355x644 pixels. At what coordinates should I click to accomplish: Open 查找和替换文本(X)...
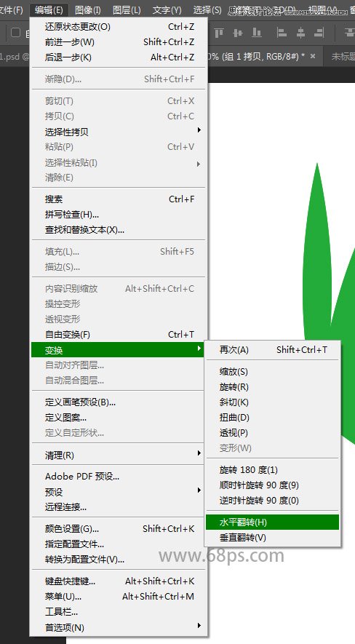coord(119,230)
